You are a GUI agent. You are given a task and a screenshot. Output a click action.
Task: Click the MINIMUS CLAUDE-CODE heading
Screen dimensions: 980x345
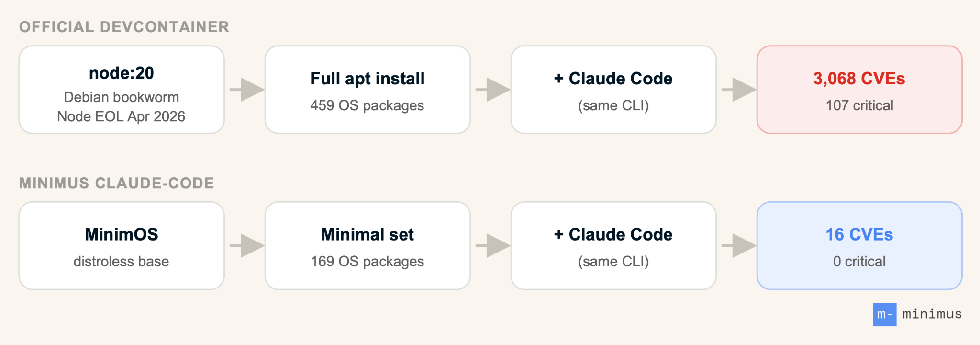click(x=117, y=183)
